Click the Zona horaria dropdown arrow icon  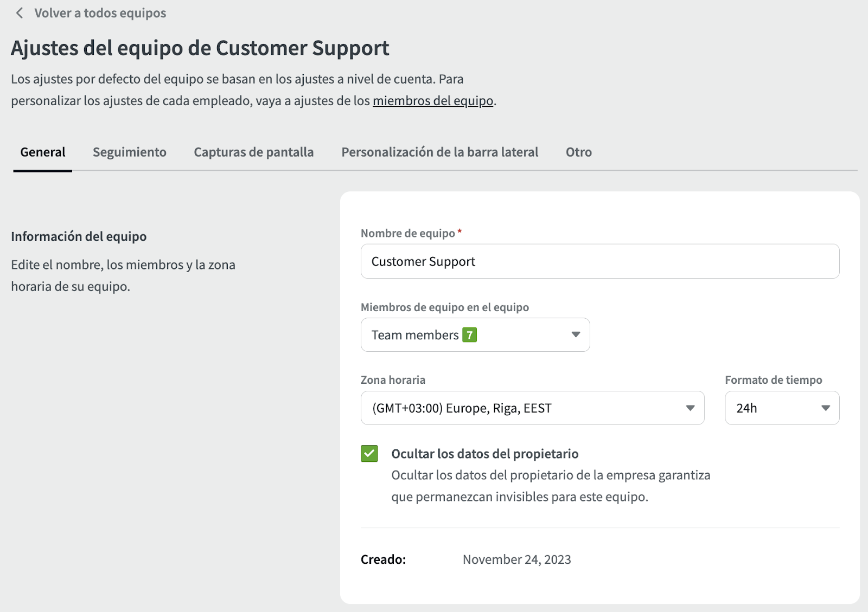690,408
